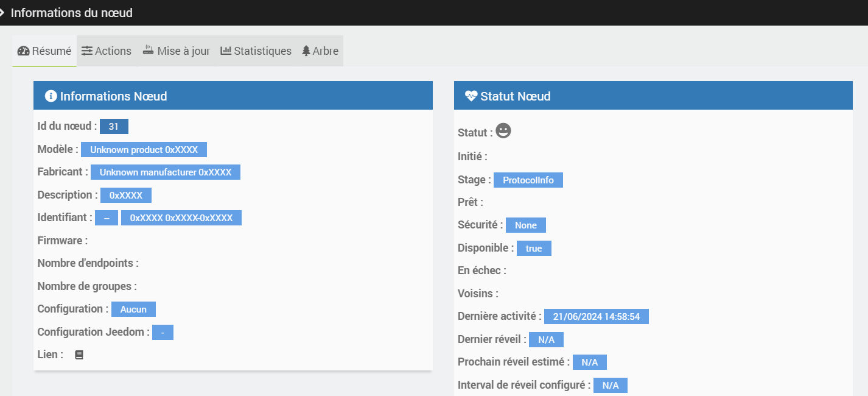Switch to the Statistiques tab

pos(256,51)
